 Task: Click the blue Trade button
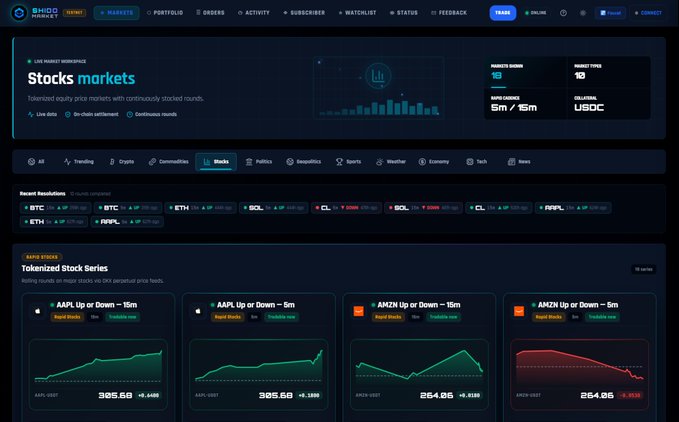[503, 13]
